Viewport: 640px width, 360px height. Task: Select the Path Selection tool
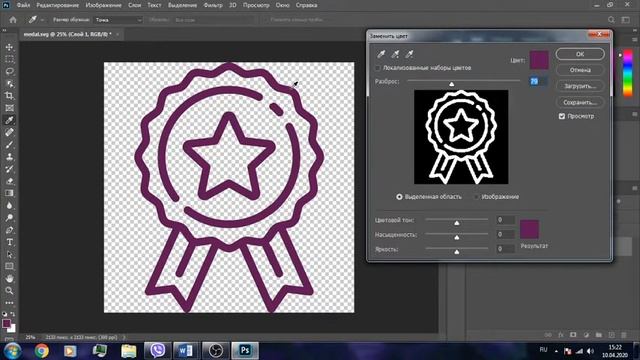click(9, 254)
